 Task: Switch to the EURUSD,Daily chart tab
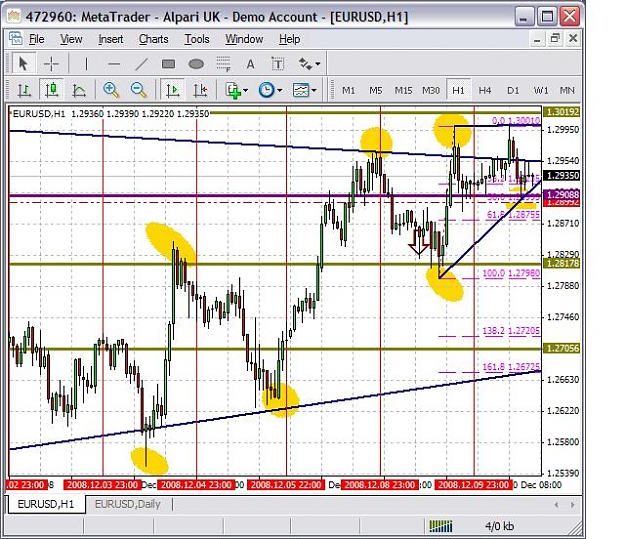tap(128, 504)
